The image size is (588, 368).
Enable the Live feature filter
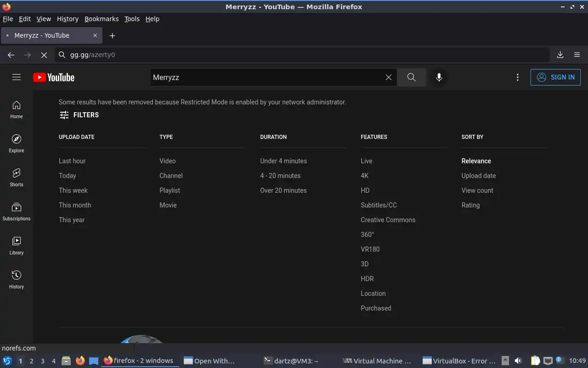click(367, 161)
